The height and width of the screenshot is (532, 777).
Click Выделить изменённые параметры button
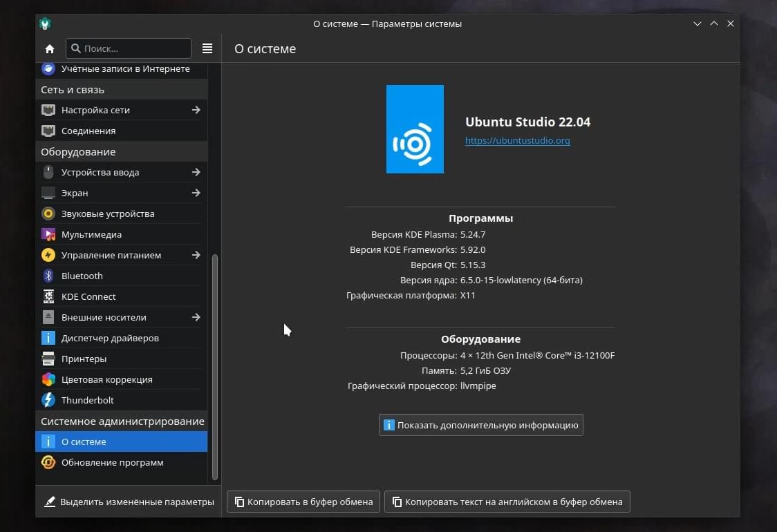(129, 502)
